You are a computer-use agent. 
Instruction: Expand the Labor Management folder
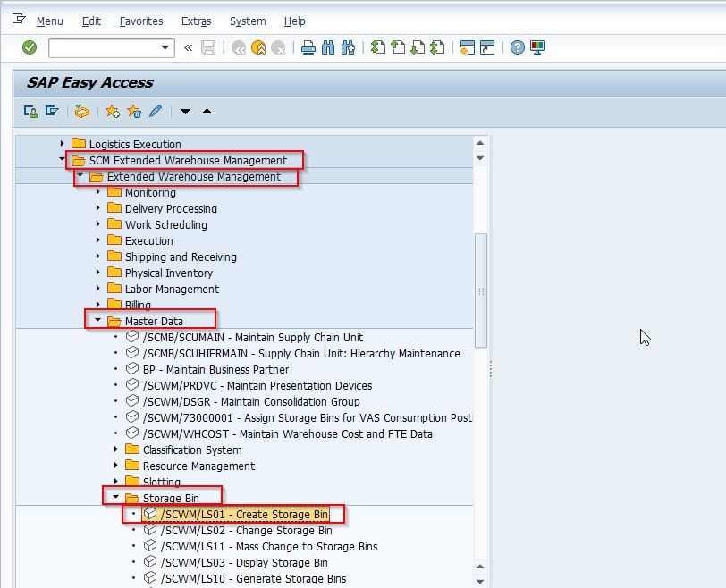97,289
